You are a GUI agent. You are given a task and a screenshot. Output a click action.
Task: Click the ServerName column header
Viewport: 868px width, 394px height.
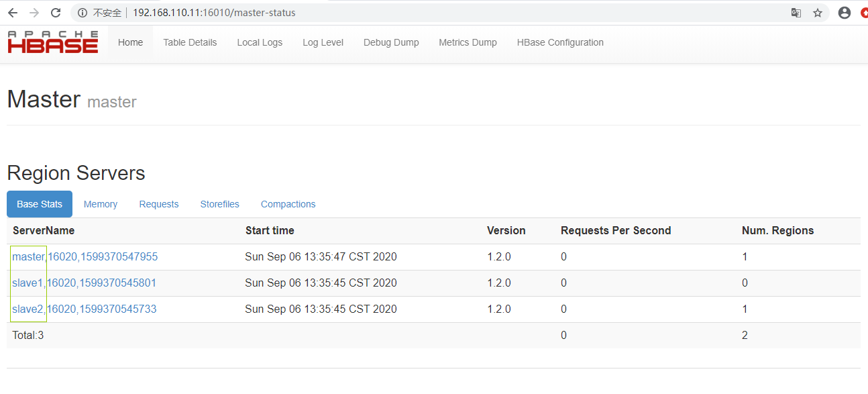click(44, 230)
